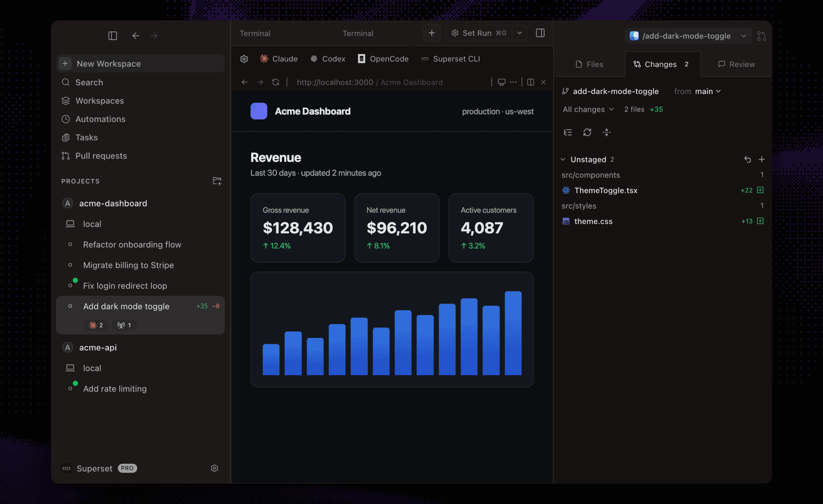The image size is (823, 504).
Task: Open agent presets gear beside Claude
Action: click(x=244, y=59)
